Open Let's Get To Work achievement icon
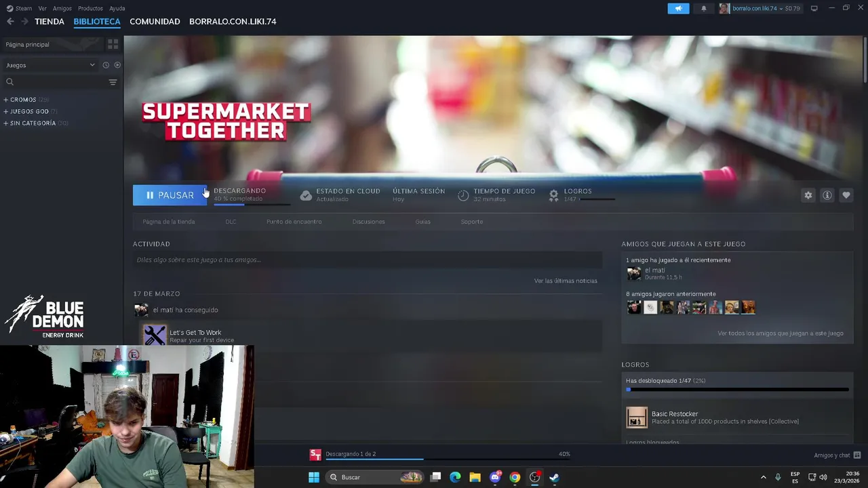868x488 pixels. pyautogui.click(x=155, y=335)
